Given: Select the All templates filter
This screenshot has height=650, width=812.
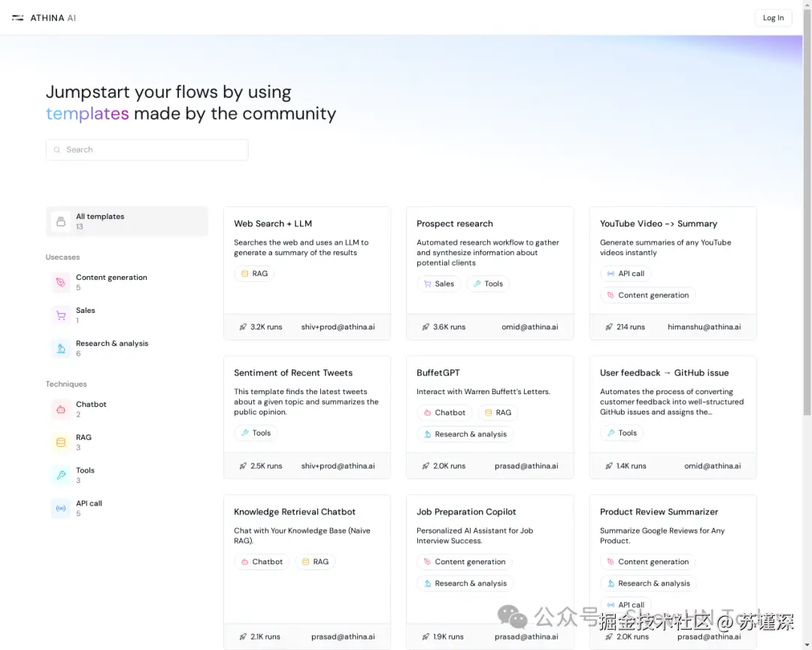Looking at the screenshot, I should click(127, 221).
